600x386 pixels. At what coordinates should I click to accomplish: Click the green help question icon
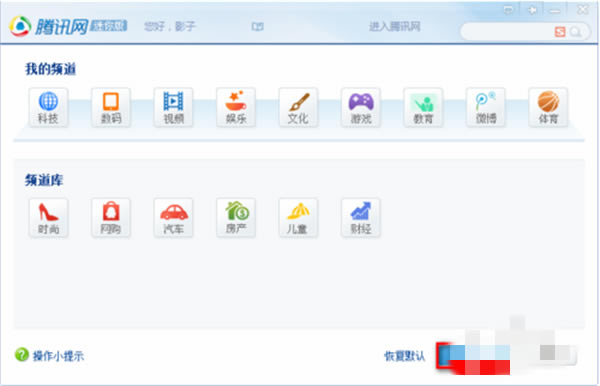pyautogui.click(x=22, y=355)
